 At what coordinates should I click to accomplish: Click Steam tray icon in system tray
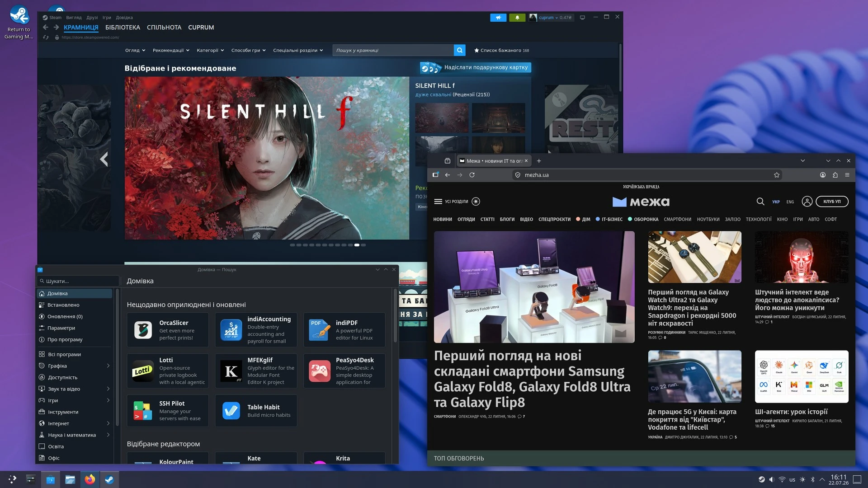coord(762,479)
